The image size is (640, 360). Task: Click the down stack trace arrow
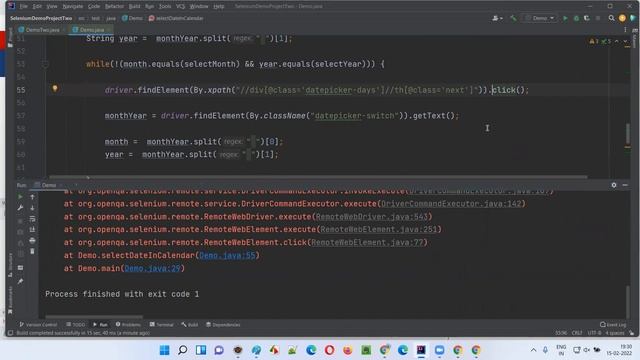(x=32, y=208)
